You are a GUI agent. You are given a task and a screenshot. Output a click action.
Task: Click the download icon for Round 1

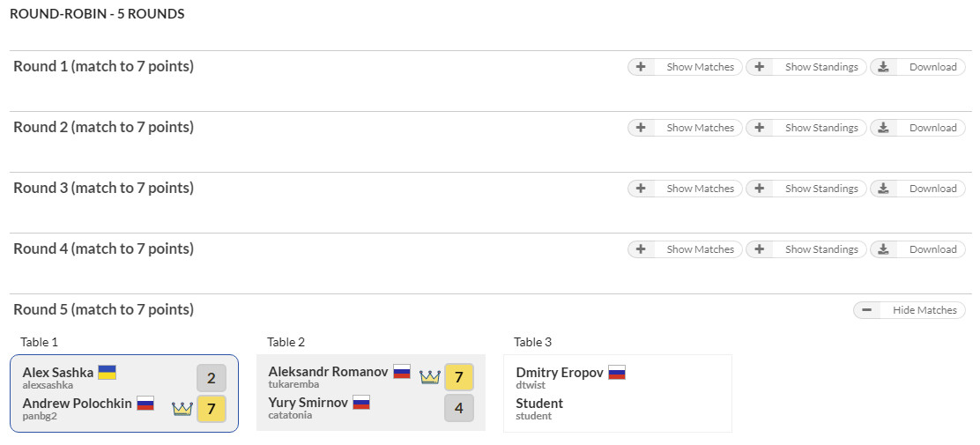point(883,67)
